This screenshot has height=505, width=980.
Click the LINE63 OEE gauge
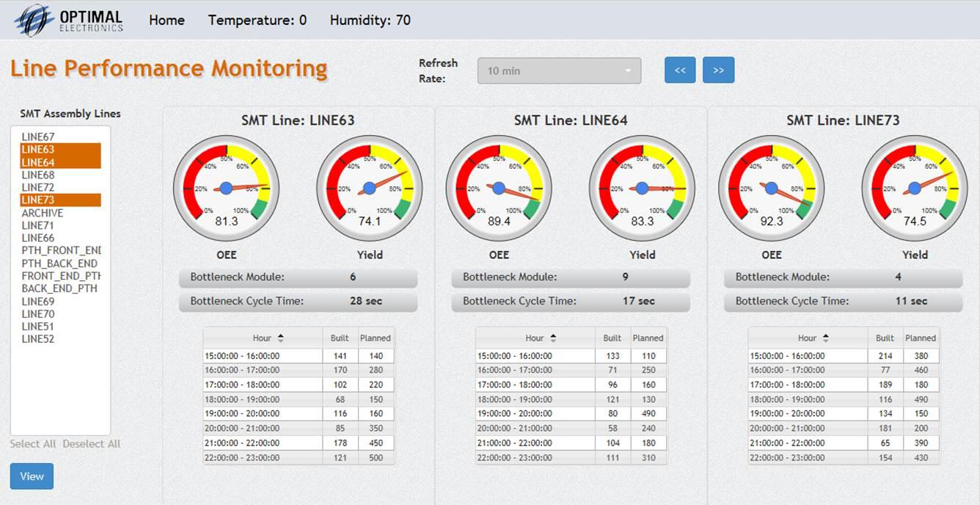pos(226,189)
